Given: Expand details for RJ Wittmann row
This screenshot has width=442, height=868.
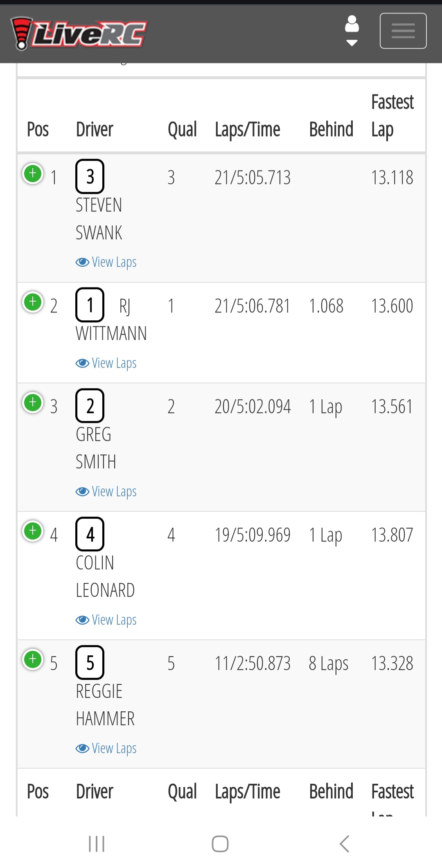Looking at the screenshot, I should click(33, 302).
